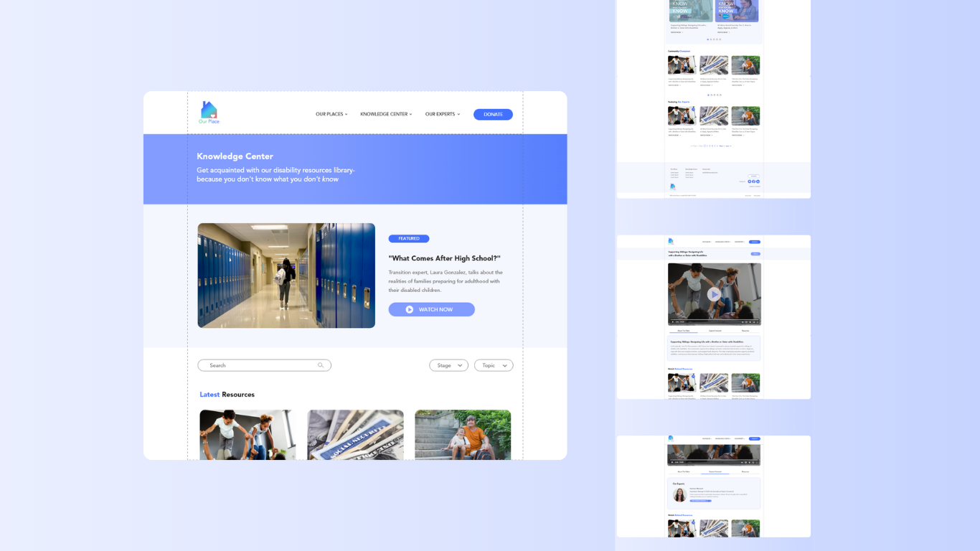Expand the OUR EXPERTS navigation dropdown

tap(442, 113)
